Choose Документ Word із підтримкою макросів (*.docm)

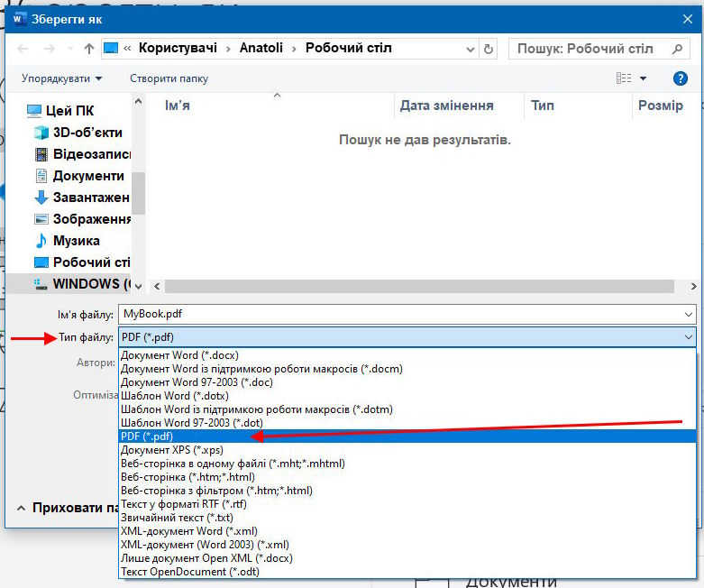click(x=407, y=369)
